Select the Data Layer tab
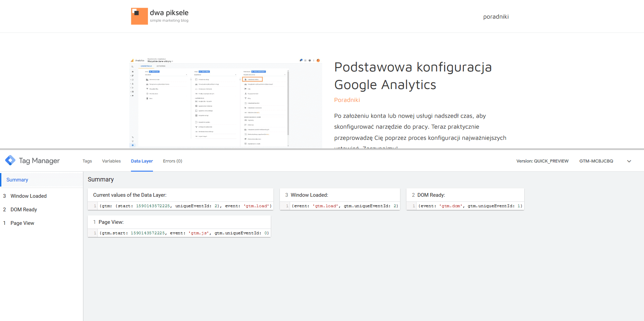The width and height of the screenshot is (644, 321). tap(142, 161)
